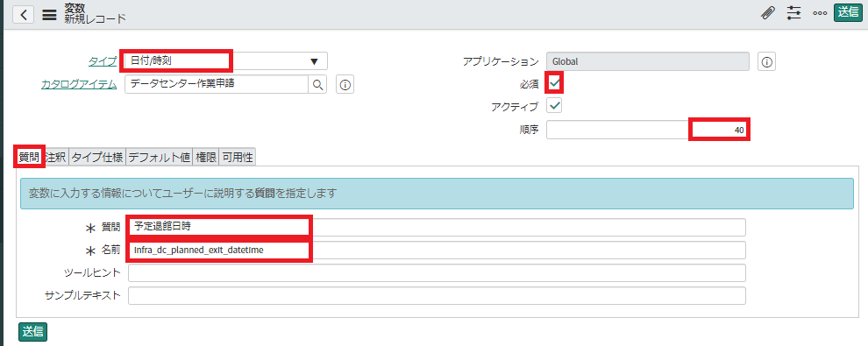Image resolution: width=868 pixels, height=346 pixels.
Task: Click the タイプ field label link
Action: [x=103, y=60]
